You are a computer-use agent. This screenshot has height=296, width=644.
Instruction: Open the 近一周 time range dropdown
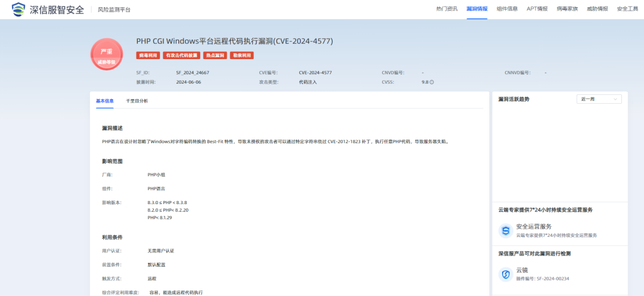[599, 99]
